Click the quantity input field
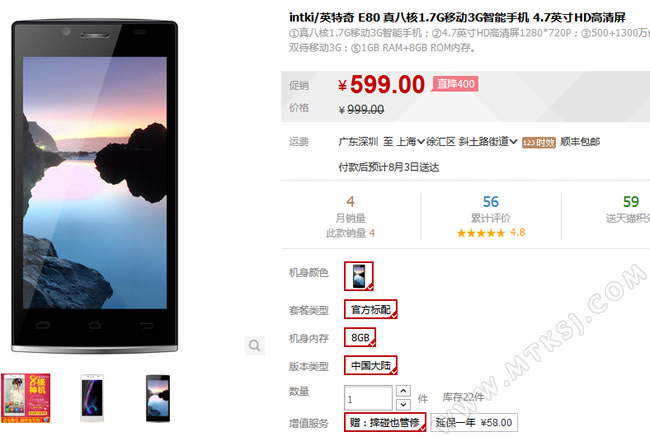Image resolution: width=650 pixels, height=437 pixels. click(x=368, y=398)
